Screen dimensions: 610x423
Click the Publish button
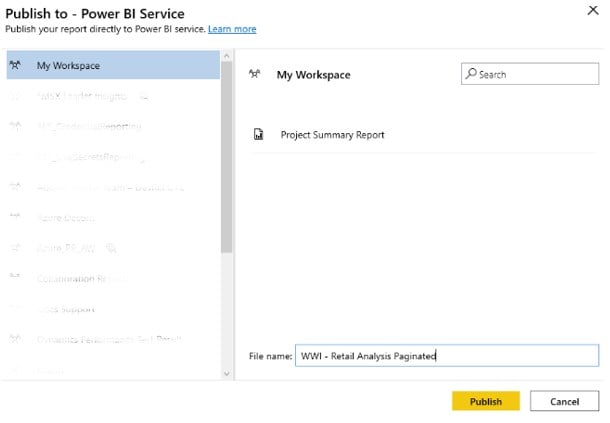(486, 401)
